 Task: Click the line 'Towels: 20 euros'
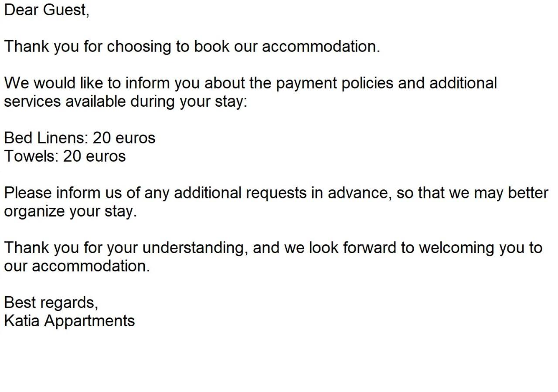65,156
